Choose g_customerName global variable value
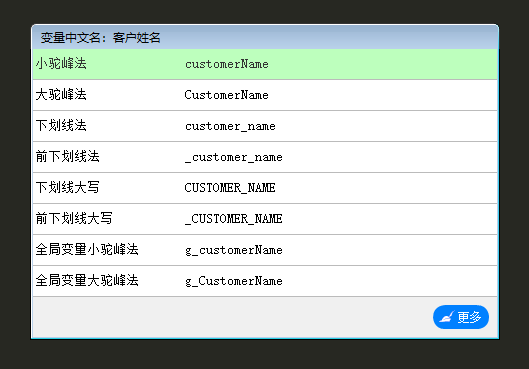 pyautogui.click(x=233, y=250)
